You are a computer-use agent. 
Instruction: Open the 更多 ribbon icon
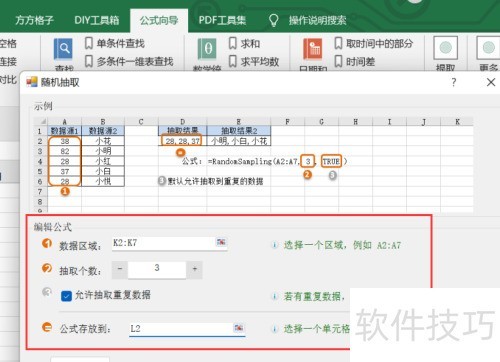[x=489, y=48]
